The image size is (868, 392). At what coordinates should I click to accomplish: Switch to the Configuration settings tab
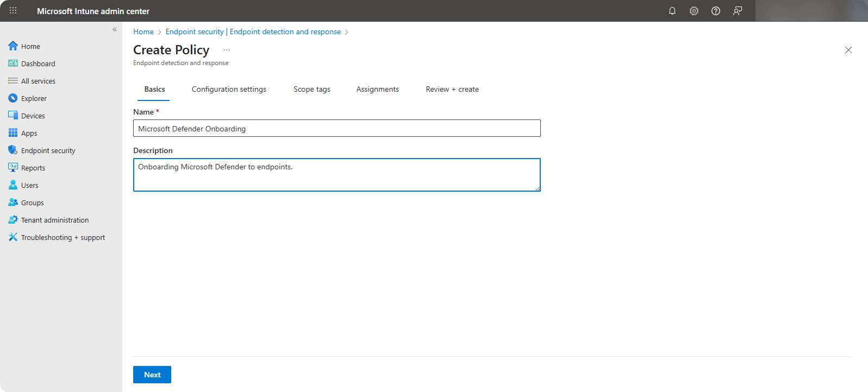(x=229, y=90)
